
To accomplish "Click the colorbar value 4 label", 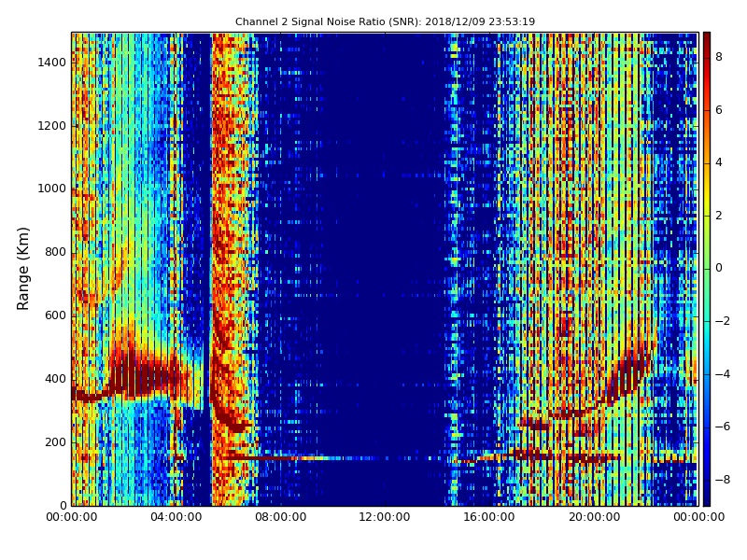I will [719, 162].
